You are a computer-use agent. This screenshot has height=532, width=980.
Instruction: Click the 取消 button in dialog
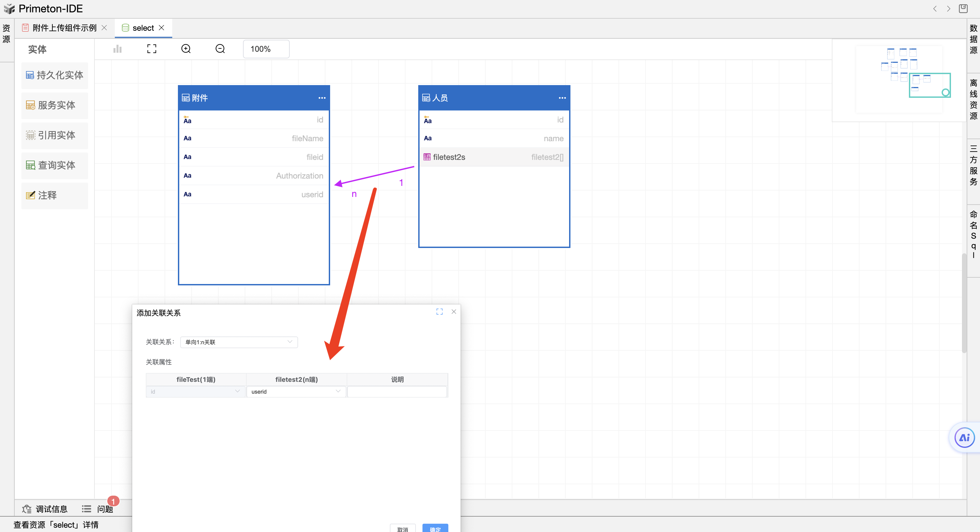(x=403, y=528)
